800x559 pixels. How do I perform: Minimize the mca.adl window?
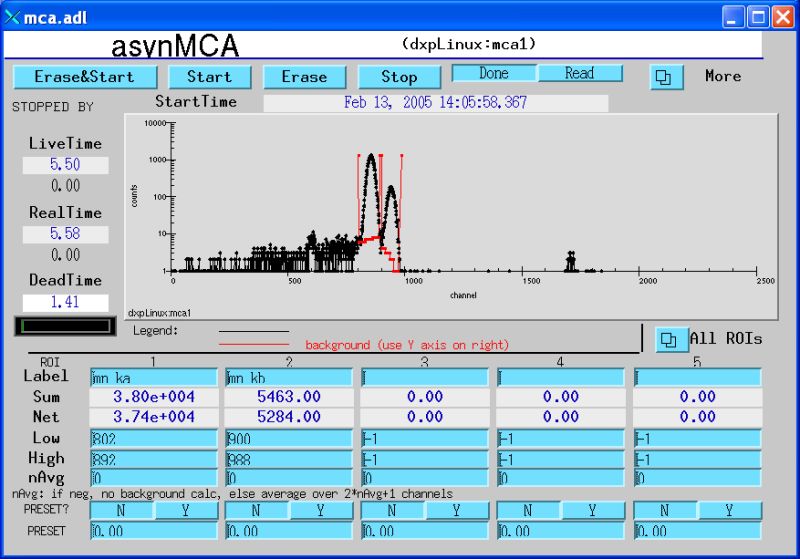tap(733, 17)
